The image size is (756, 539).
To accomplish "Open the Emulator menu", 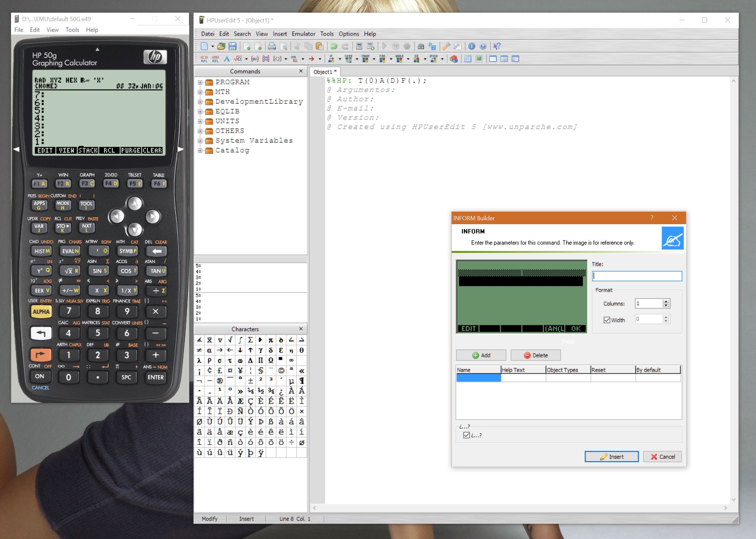I will (x=304, y=34).
